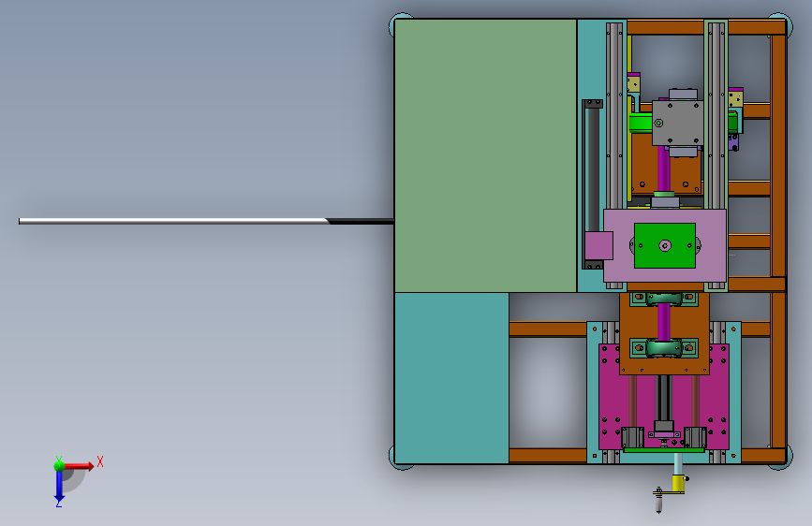Select the dark lead screw on the magenta plate
812x526 pixels.
point(664,398)
